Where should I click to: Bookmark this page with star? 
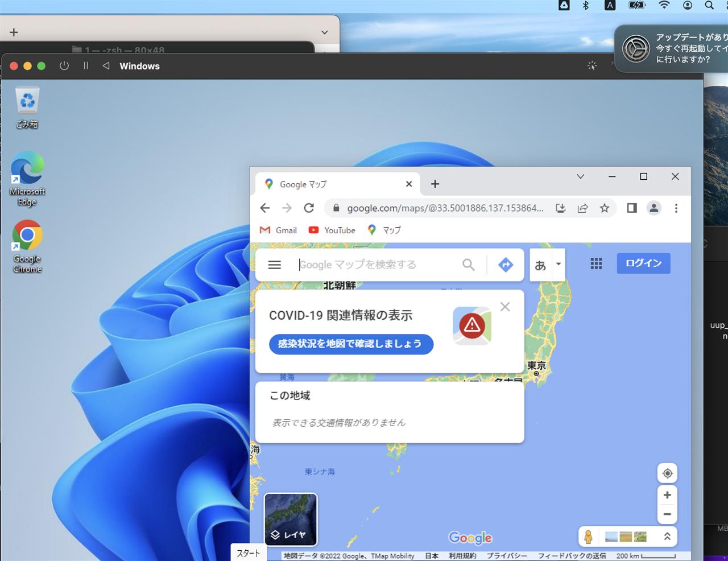coord(605,208)
